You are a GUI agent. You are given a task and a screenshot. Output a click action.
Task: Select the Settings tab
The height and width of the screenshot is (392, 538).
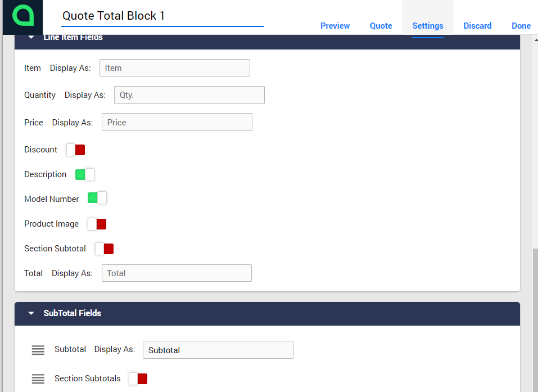coord(427,26)
